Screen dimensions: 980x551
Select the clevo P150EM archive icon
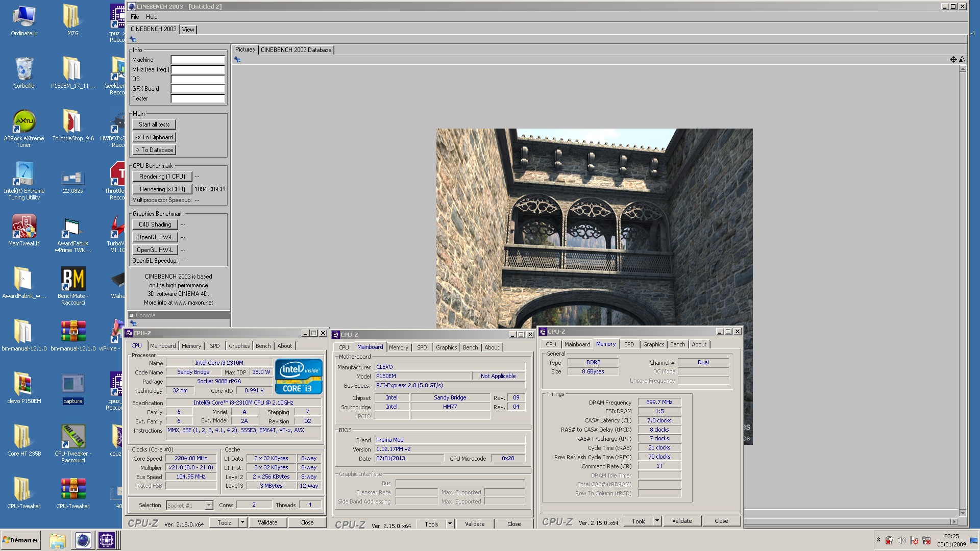[24, 388]
